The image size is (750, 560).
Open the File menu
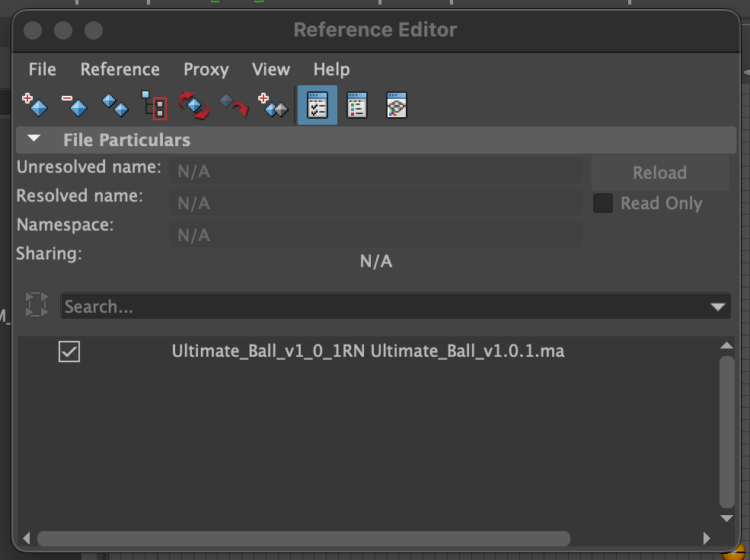tap(42, 69)
